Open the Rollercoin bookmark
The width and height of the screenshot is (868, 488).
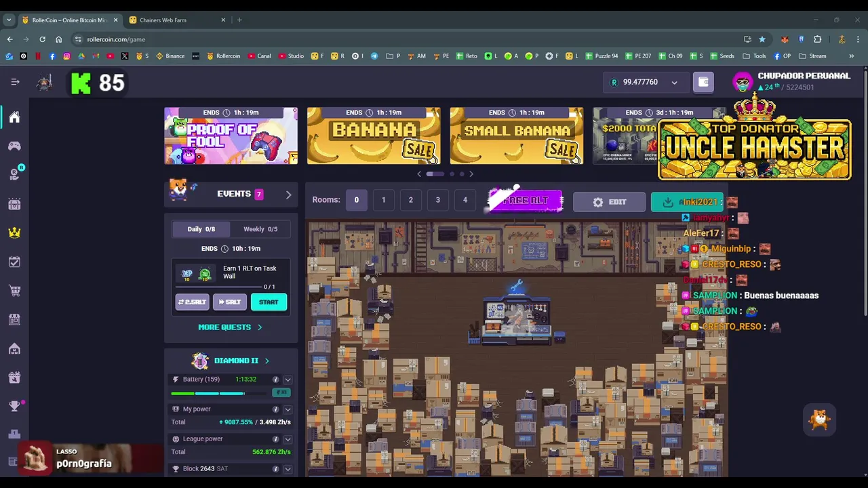(223, 56)
